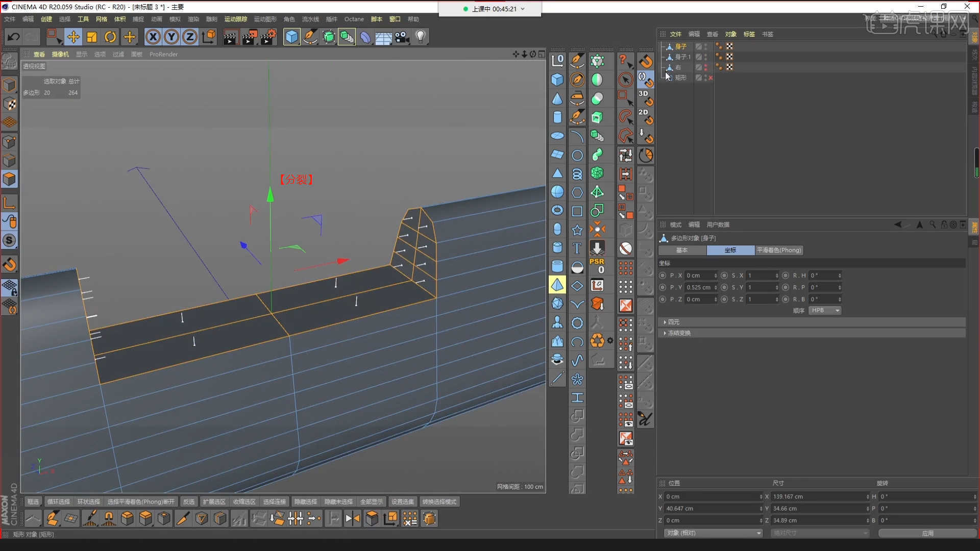980x551 pixels.
Task: Toggle X axis lock
Action: (153, 37)
